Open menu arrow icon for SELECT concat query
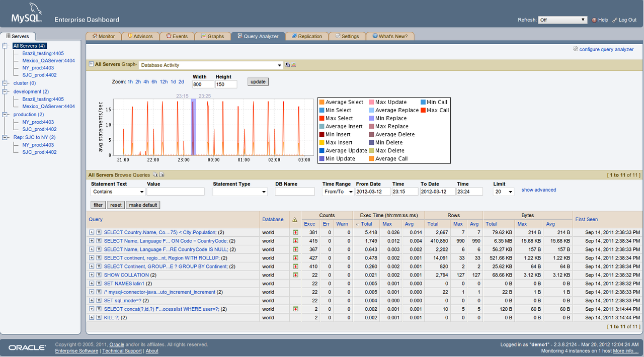 99,309
